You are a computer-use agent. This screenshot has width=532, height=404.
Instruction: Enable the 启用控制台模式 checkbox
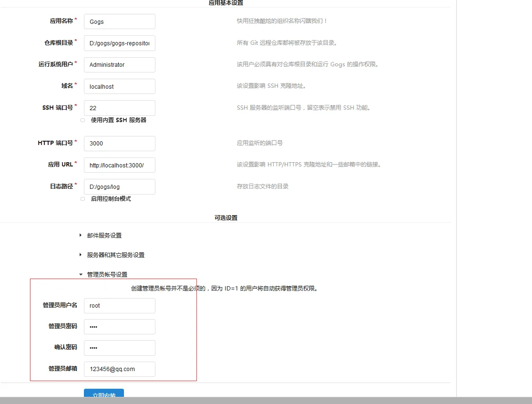pos(83,199)
